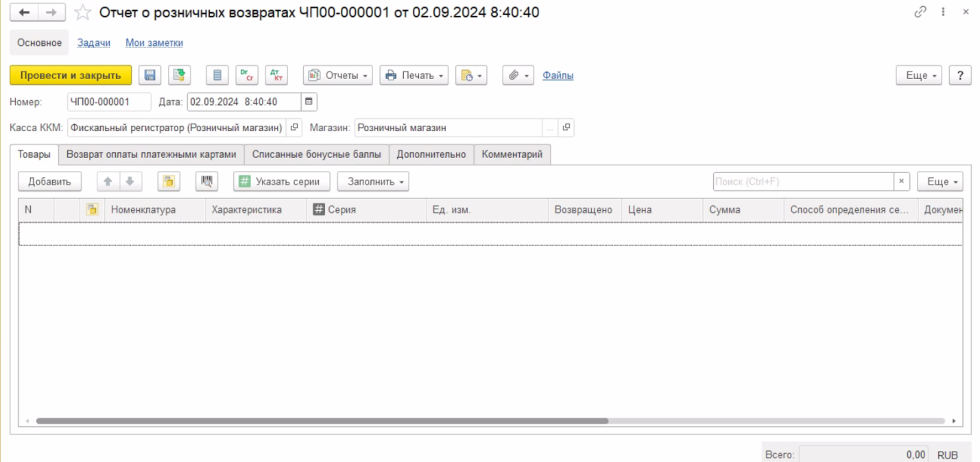Screen dimensions: 980x462
Task: Open the Файлы link
Action: click(558, 76)
